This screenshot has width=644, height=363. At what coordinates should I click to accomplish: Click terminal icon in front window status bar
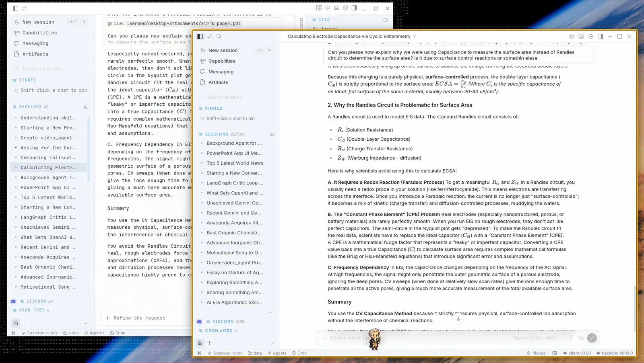click(555, 353)
